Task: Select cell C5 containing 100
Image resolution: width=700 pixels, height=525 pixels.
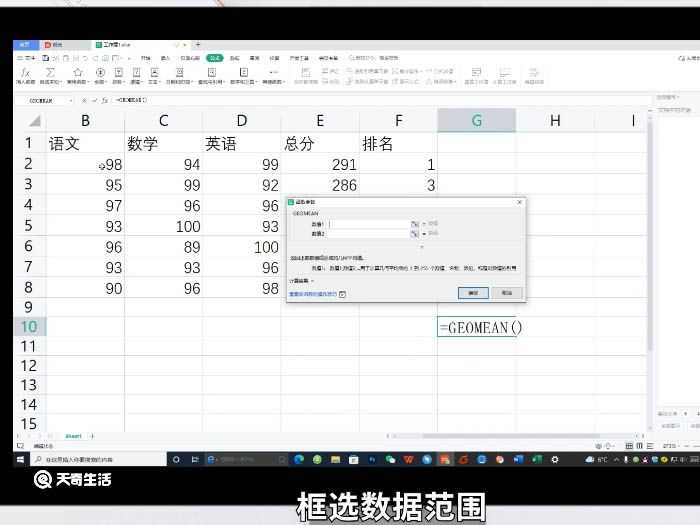Action: tap(163, 226)
